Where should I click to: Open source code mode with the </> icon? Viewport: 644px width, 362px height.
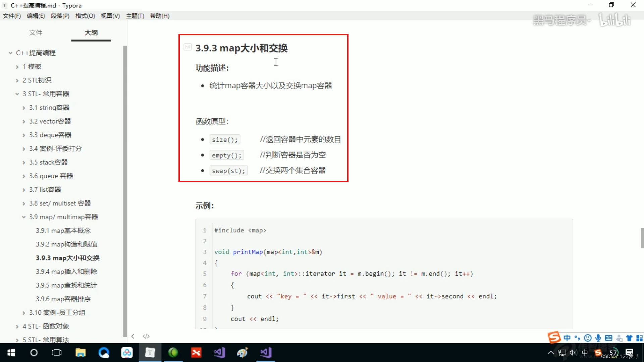tap(146, 336)
